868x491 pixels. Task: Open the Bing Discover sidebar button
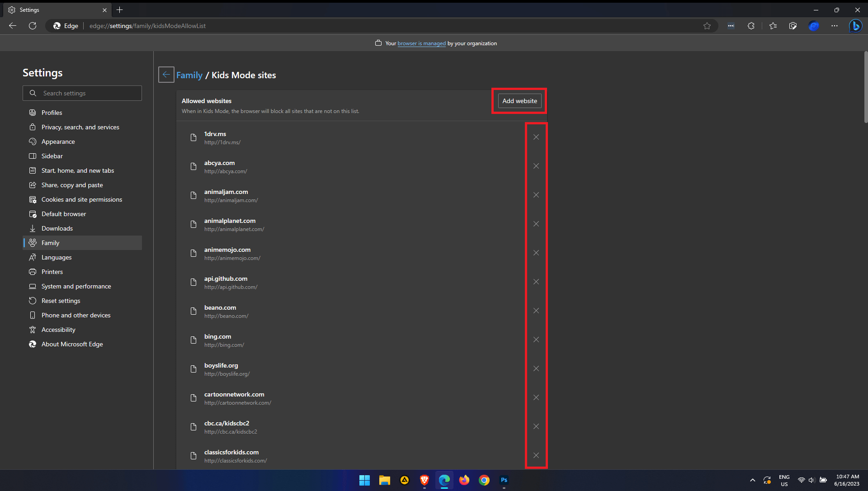pyautogui.click(x=855, y=26)
